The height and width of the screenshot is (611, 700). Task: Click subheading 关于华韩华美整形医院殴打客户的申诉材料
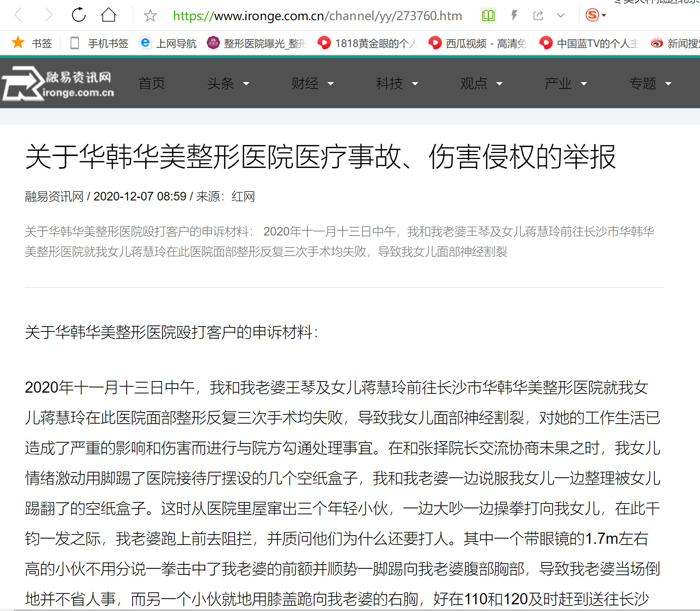coord(171,332)
